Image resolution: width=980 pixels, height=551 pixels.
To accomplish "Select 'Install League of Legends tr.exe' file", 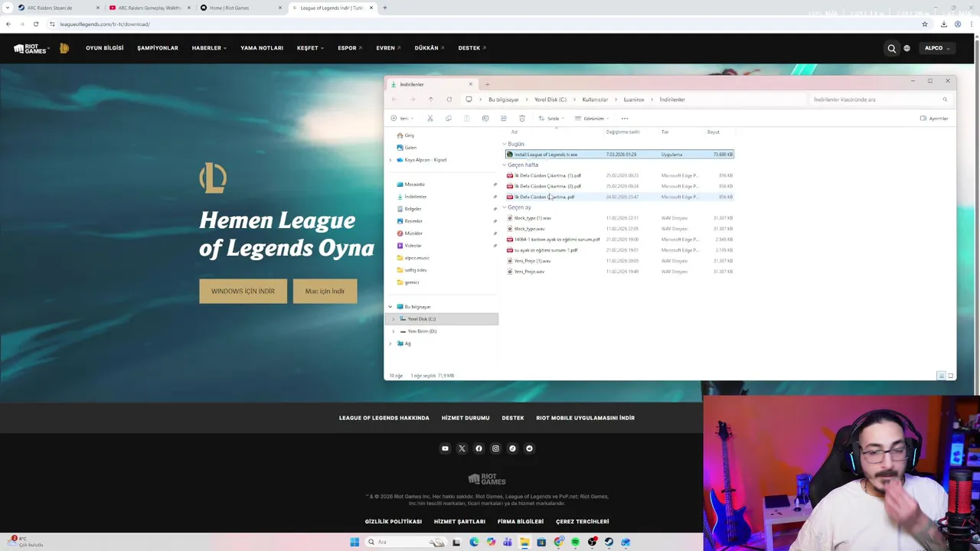I will pos(619,155).
